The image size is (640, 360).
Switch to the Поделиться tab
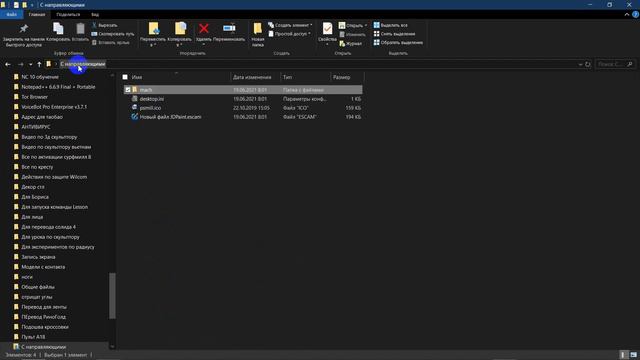pos(68,15)
